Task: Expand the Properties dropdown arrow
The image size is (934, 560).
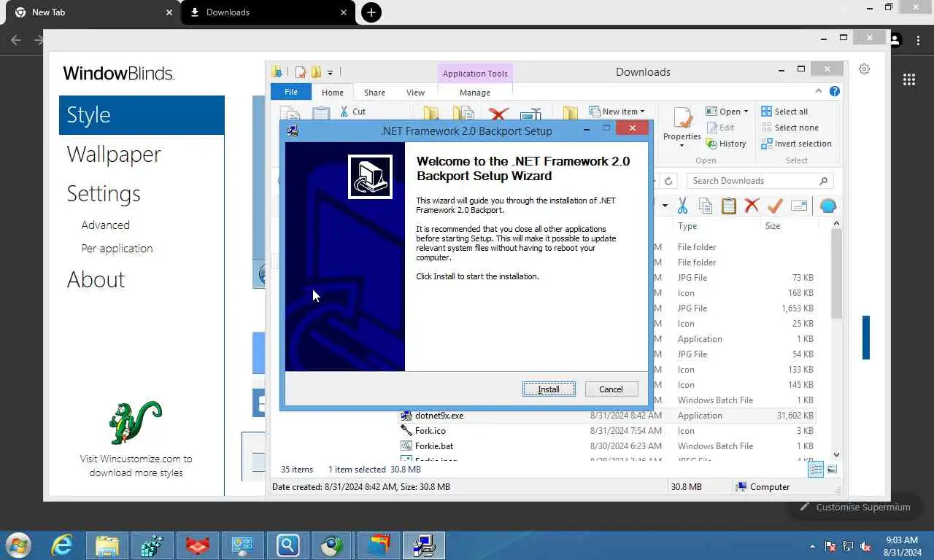Action: [682, 146]
